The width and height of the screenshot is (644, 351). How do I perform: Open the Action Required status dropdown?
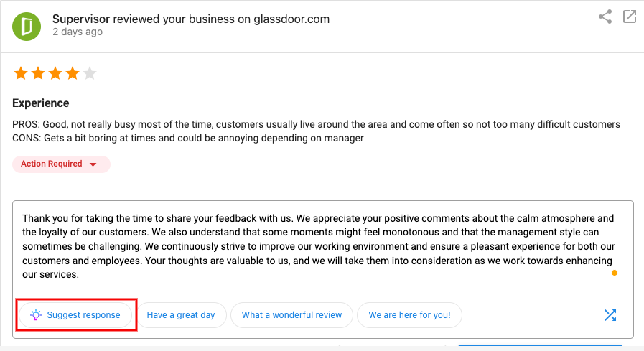(x=61, y=164)
